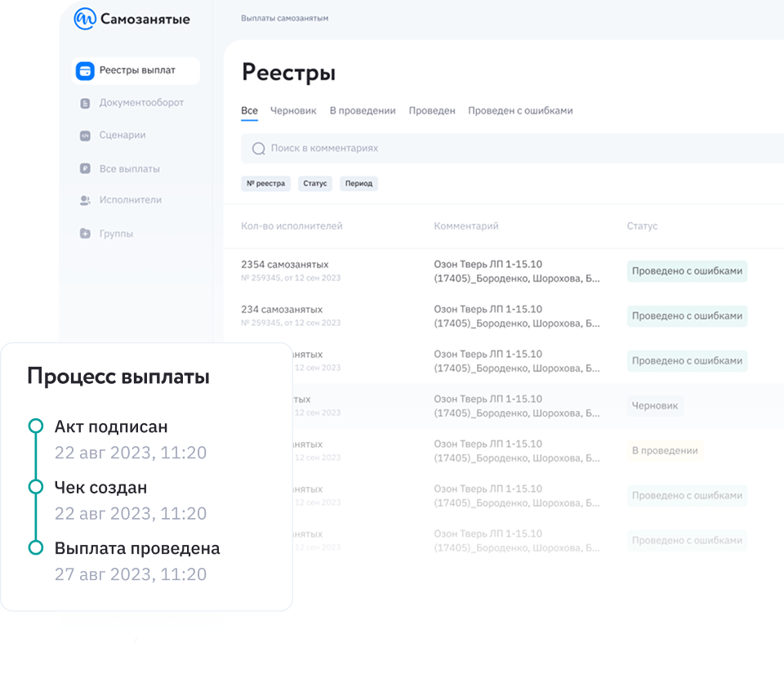Open the 2354 самозанятых registry row
Image resolution: width=784 pixels, height=674 pixels.
pos(285,265)
